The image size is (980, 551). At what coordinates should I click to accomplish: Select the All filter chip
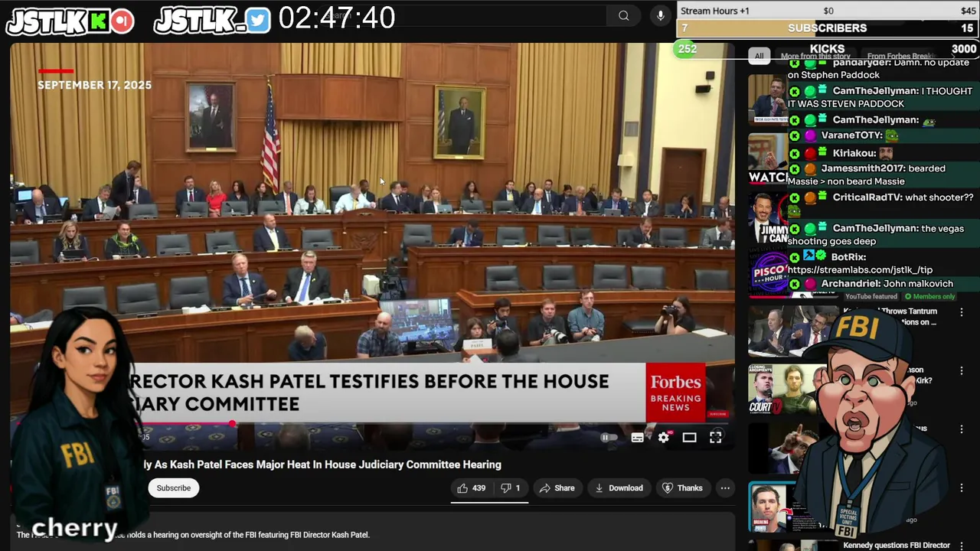pyautogui.click(x=759, y=56)
